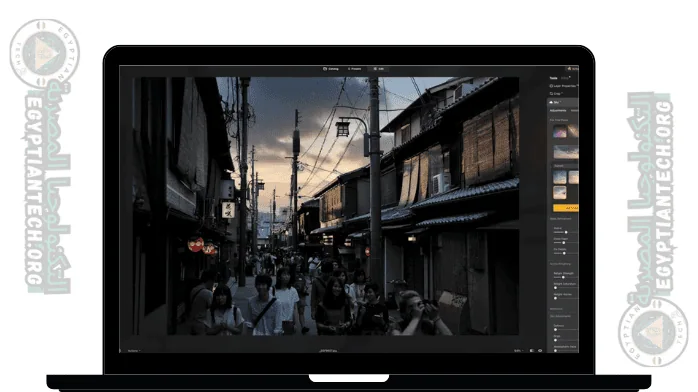The image size is (698, 392).
Task: Open the zoom percentage dropdown
Action: [519, 351]
